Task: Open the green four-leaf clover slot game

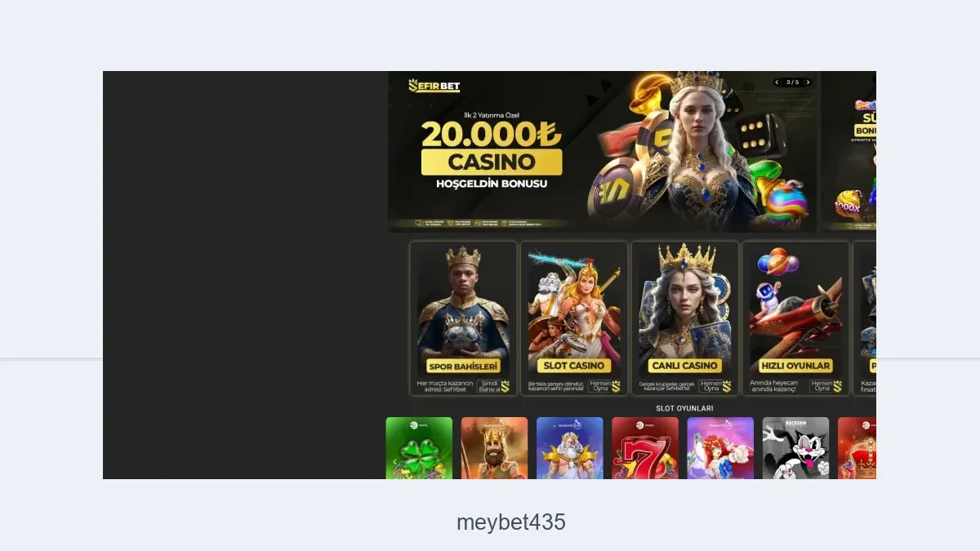Action: [x=419, y=448]
